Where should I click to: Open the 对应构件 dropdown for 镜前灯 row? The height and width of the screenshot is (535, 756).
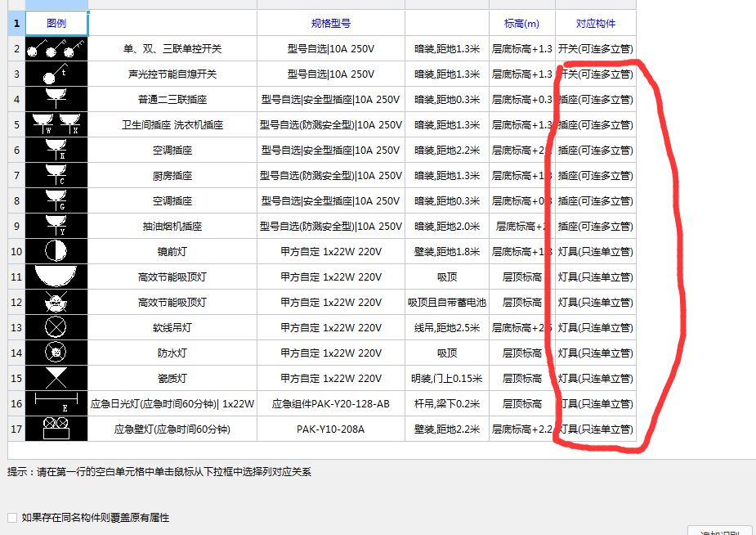tap(595, 251)
